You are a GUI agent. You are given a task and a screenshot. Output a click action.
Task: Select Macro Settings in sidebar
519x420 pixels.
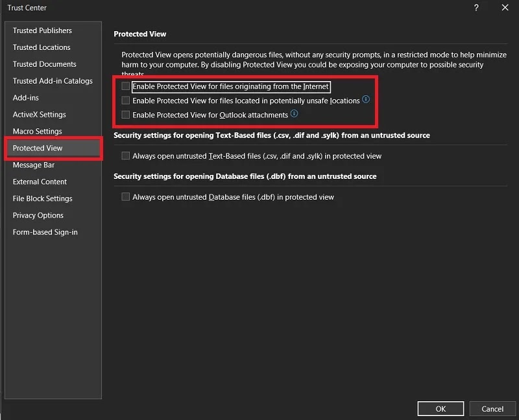pyautogui.click(x=53, y=132)
